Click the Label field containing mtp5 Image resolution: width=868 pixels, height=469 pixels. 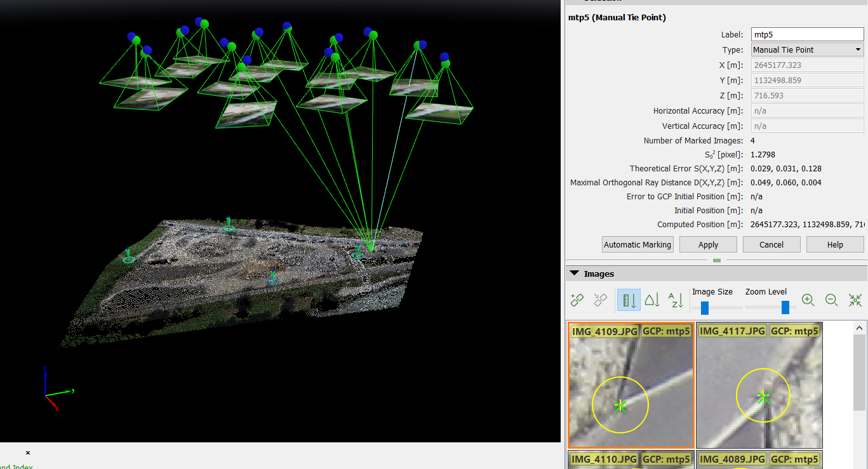806,34
